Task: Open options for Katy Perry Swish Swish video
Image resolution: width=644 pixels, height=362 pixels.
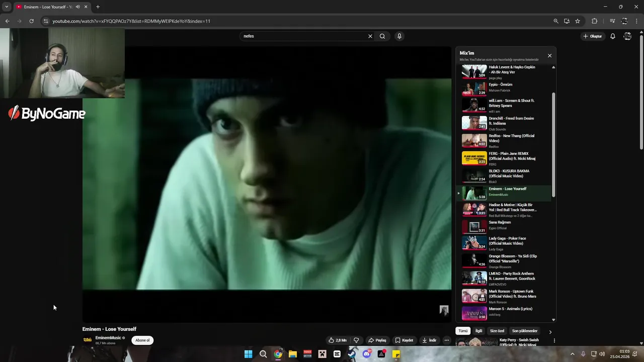Action: pos(554,341)
